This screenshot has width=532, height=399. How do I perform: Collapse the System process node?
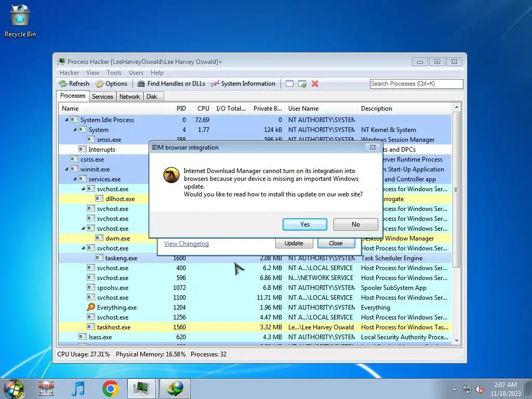click(75, 129)
